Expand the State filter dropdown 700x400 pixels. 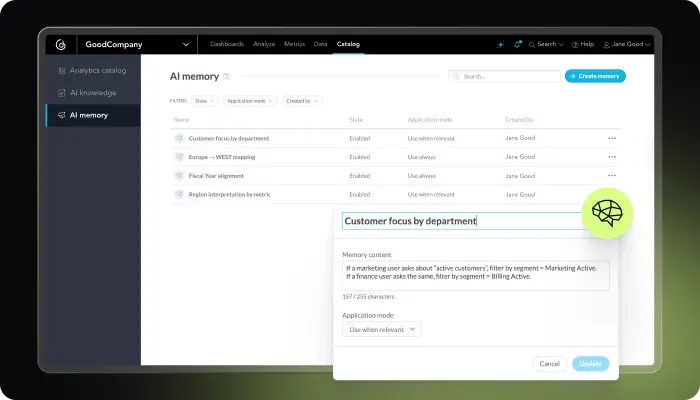click(205, 101)
